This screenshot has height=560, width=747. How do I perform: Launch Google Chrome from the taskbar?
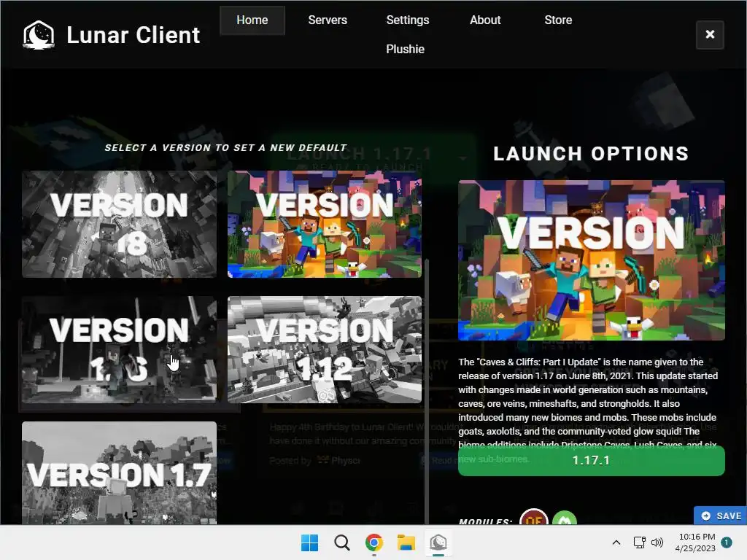point(374,542)
